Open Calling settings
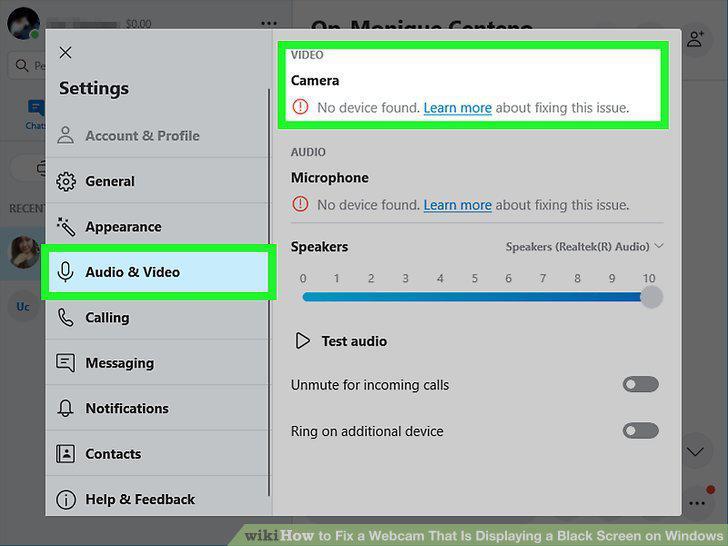Screen dimensions: 728x546 coord(158,318)
